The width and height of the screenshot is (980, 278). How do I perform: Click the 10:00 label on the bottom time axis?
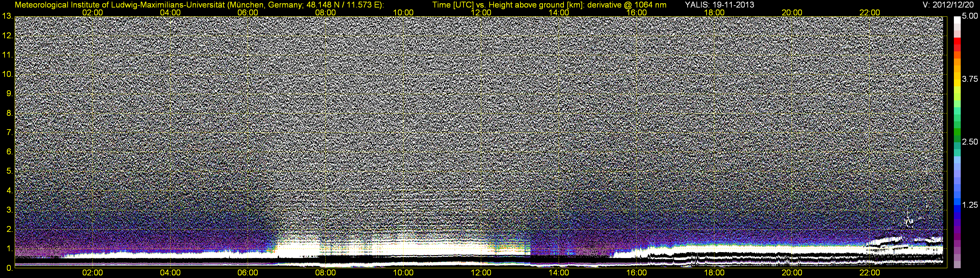pos(403,273)
